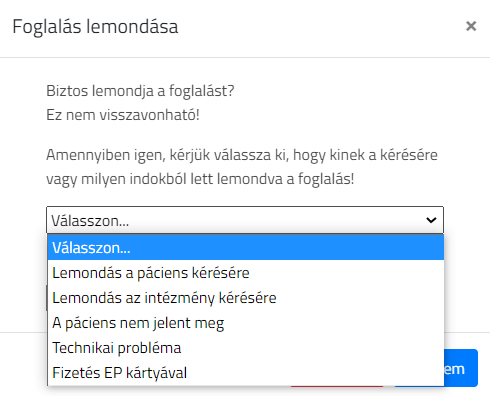490x396 pixels.
Task: Choose Lemondás az intézmény kérésére
Action: point(246,298)
